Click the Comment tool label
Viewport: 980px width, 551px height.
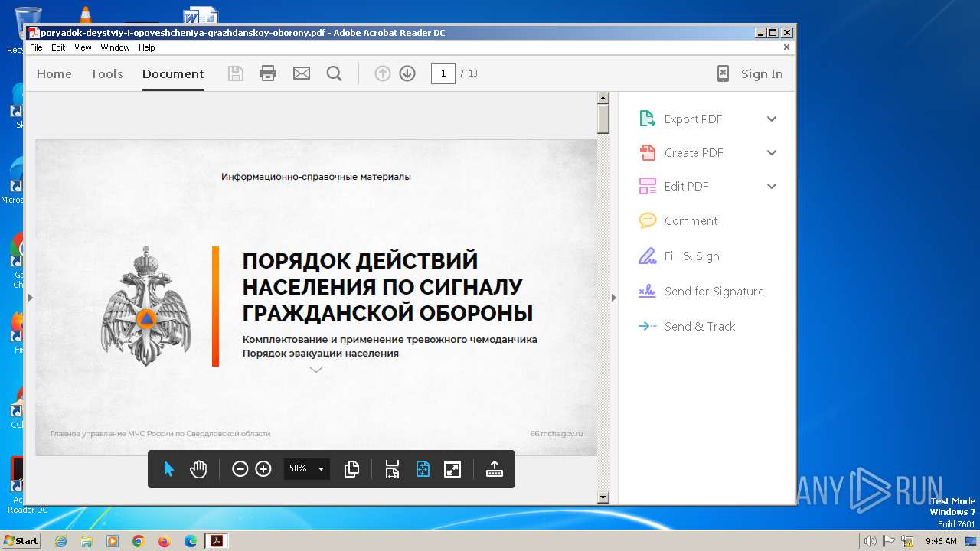[x=691, y=220]
